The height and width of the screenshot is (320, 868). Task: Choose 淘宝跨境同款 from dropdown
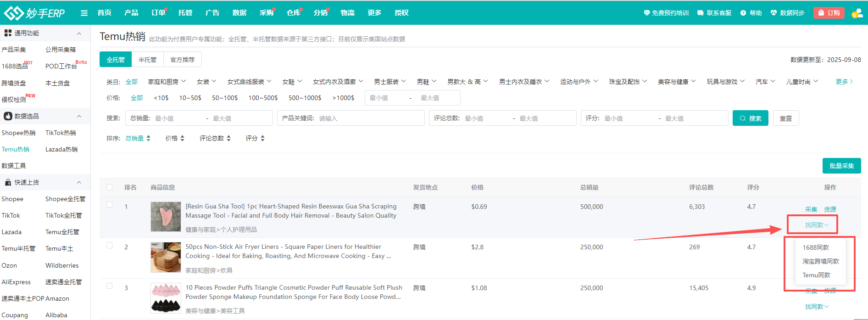[x=821, y=261]
